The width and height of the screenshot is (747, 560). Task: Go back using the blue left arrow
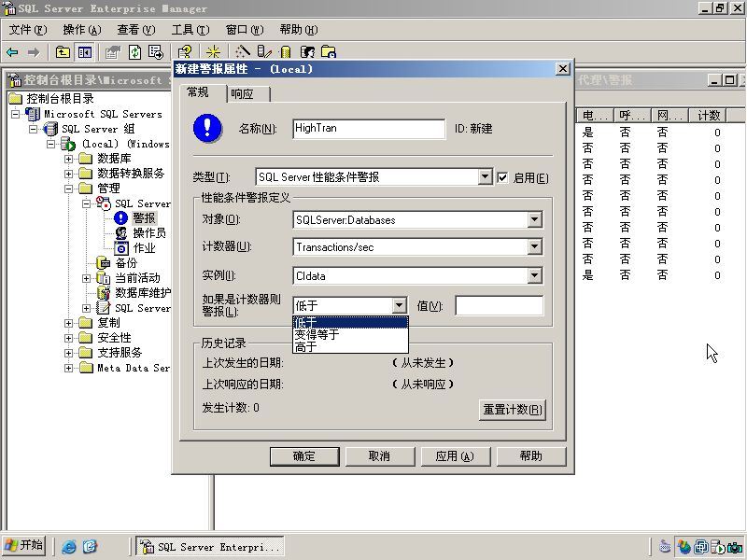pyautogui.click(x=12, y=52)
